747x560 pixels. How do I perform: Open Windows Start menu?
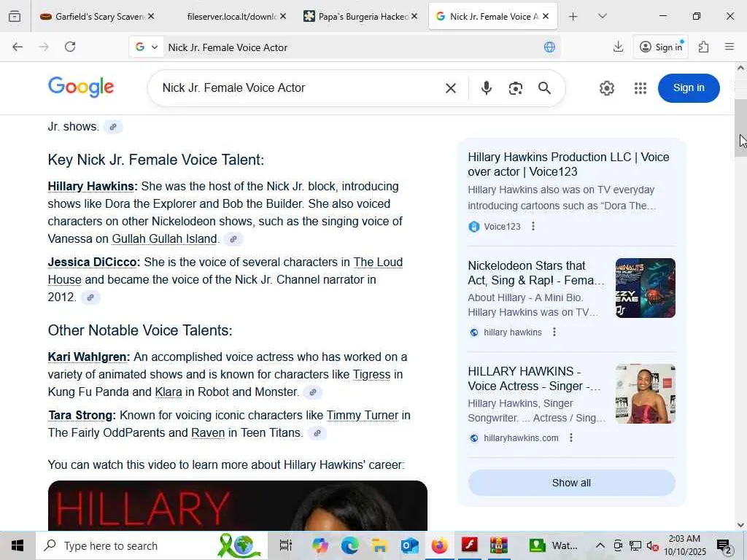18,545
